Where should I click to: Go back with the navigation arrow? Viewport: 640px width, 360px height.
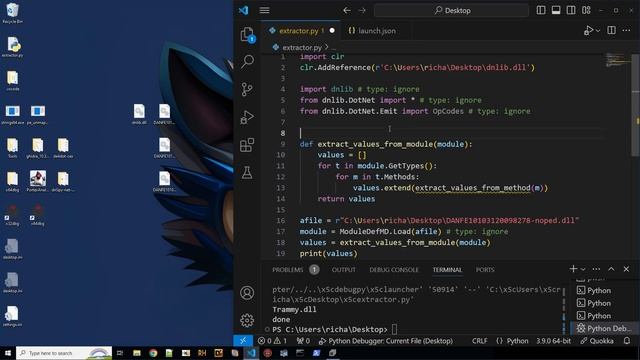(x=347, y=10)
